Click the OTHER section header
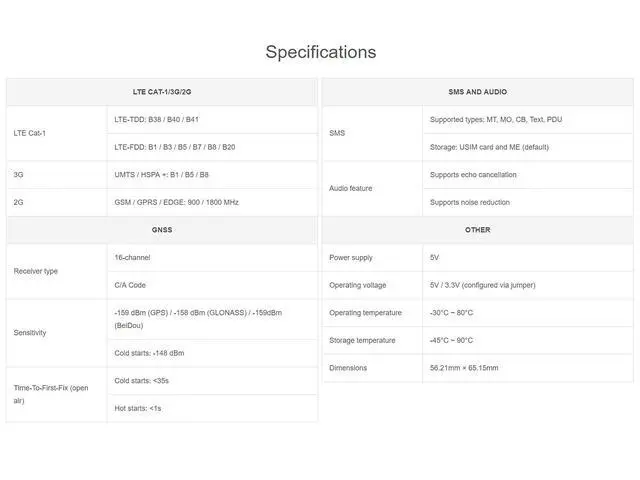The height and width of the screenshot is (480, 640). tap(478, 230)
